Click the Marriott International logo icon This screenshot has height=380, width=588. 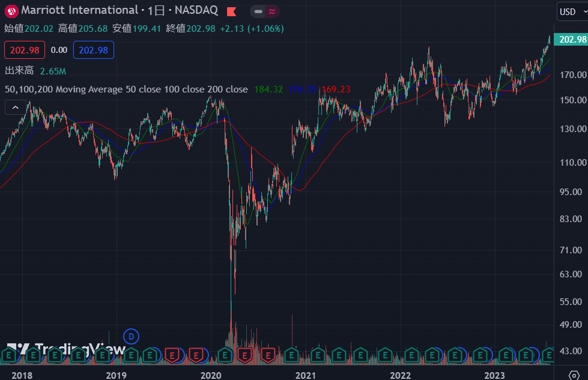coord(11,11)
